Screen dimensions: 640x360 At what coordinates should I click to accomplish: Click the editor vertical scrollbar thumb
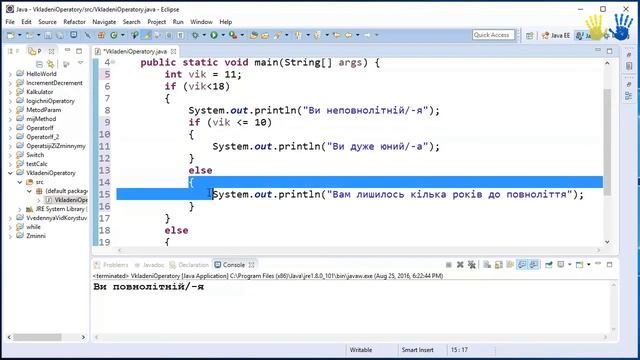click(607, 141)
